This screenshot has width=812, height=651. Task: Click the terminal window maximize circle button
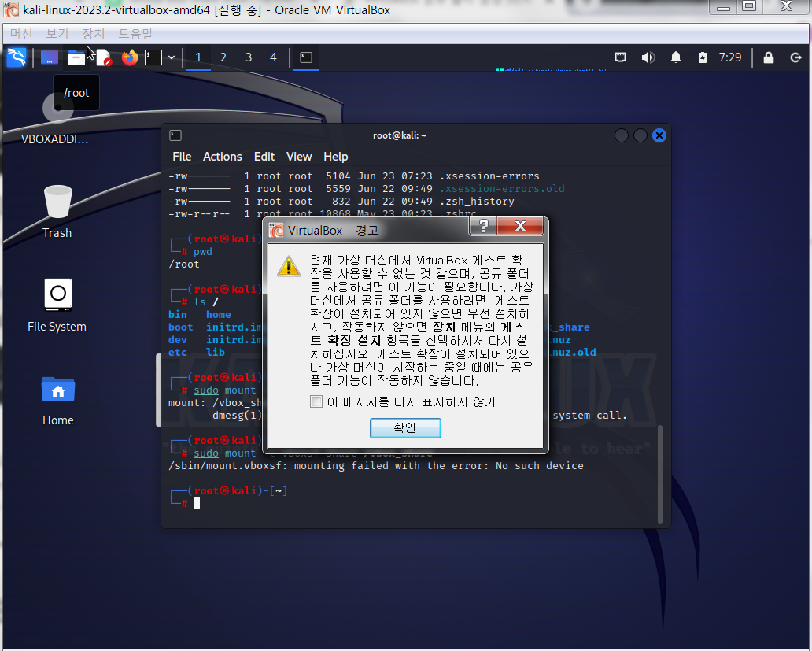pyautogui.click(x=640, y=135)
